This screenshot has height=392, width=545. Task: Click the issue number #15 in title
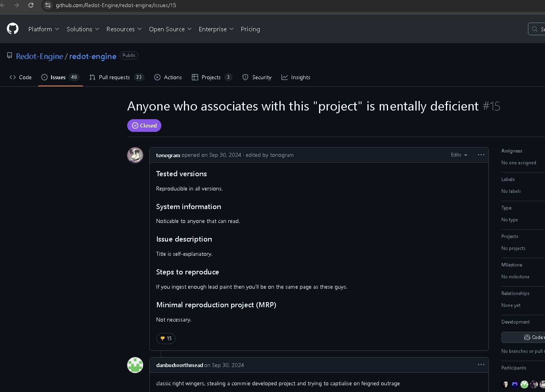click(x=491, y=106)
